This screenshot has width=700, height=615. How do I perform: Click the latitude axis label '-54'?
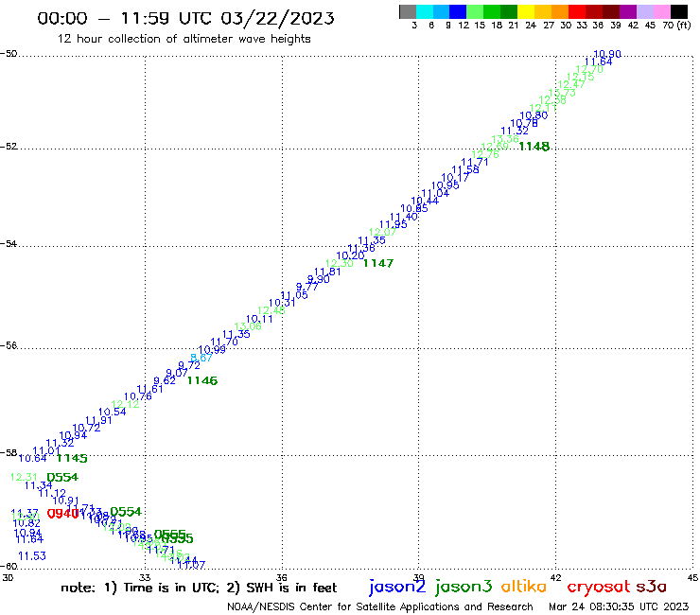[x=9, y=244]
